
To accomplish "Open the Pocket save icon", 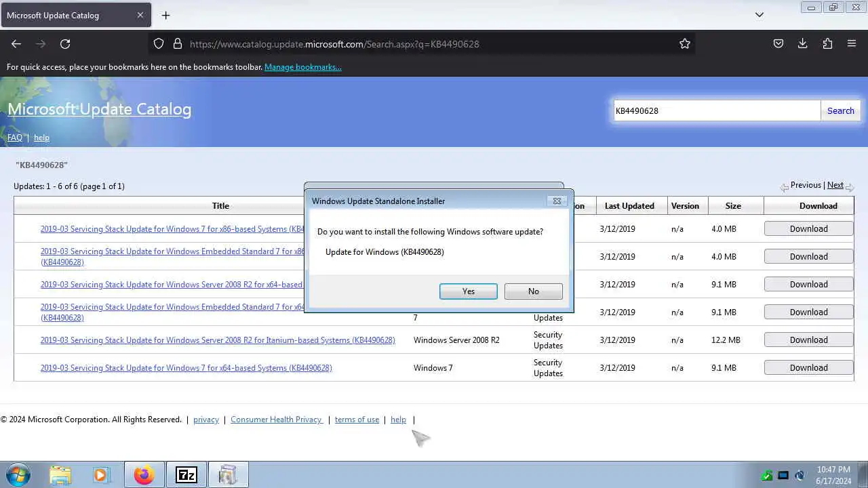I will point(778,44).
